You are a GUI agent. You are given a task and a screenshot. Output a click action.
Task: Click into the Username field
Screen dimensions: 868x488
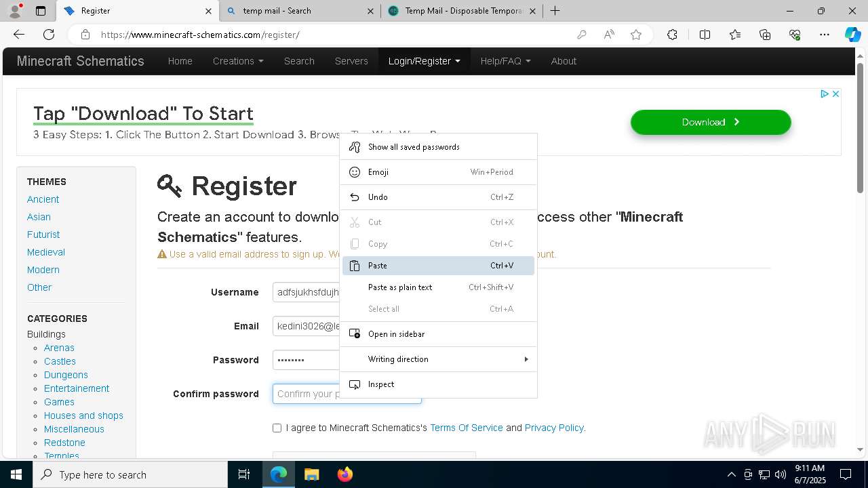[x=306, y=292]
